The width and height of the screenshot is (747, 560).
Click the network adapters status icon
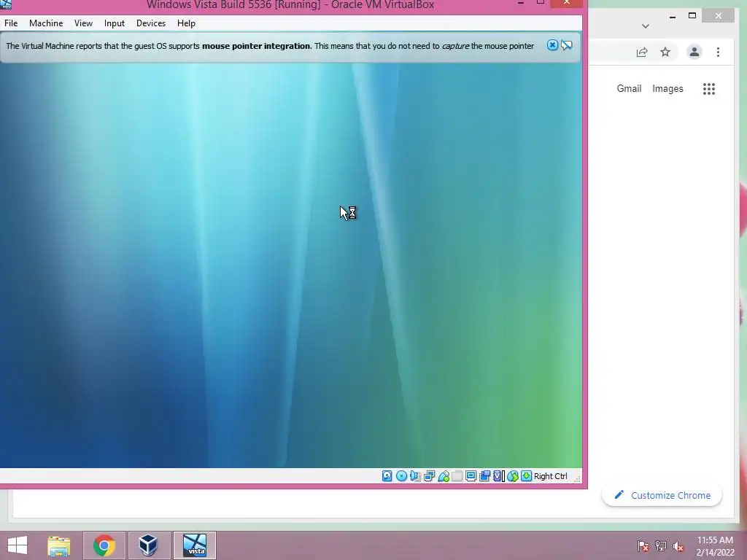(x=429, y=475)
